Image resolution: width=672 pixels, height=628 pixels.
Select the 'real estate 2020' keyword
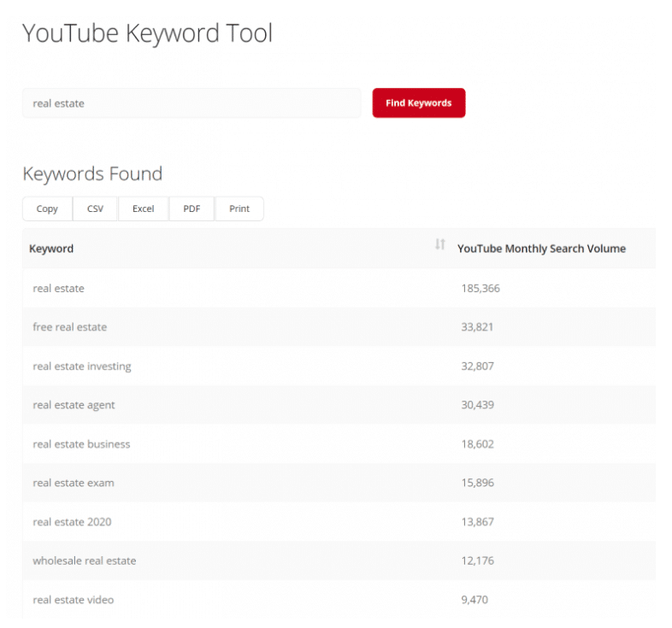(72, 522)
